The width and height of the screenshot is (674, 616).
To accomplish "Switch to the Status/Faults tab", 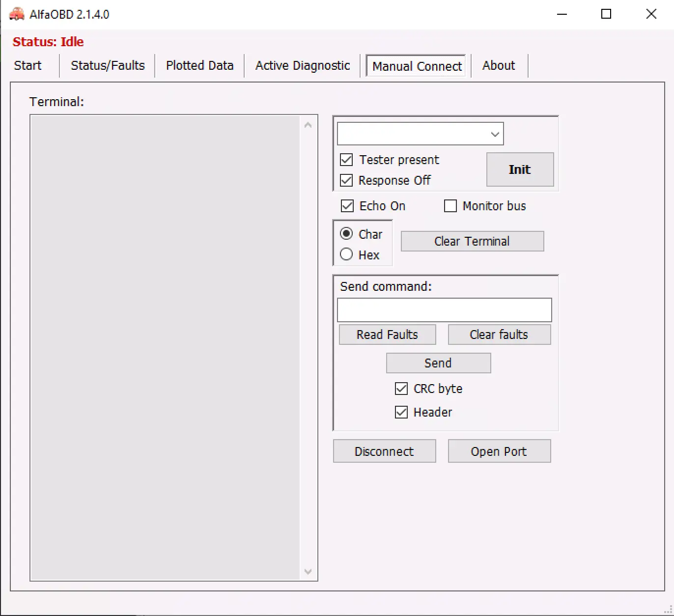I will pyautogui.click(x=108, y=66).
